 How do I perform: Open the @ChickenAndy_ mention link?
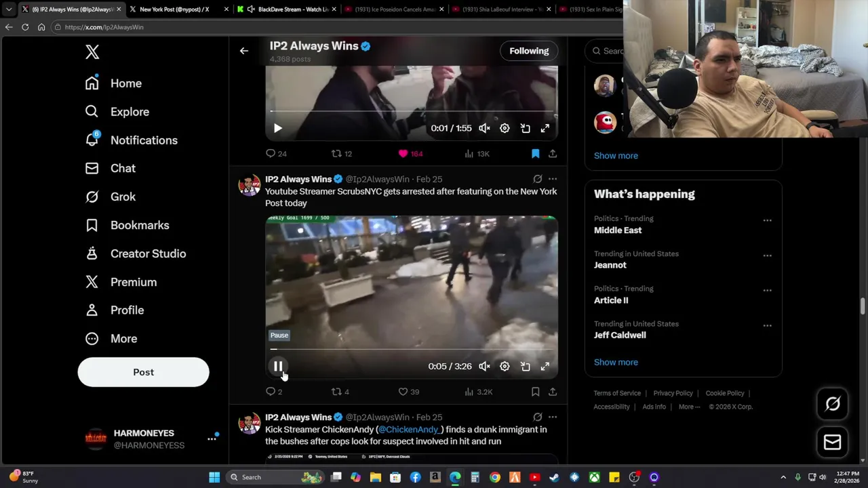tap(410, 429)
